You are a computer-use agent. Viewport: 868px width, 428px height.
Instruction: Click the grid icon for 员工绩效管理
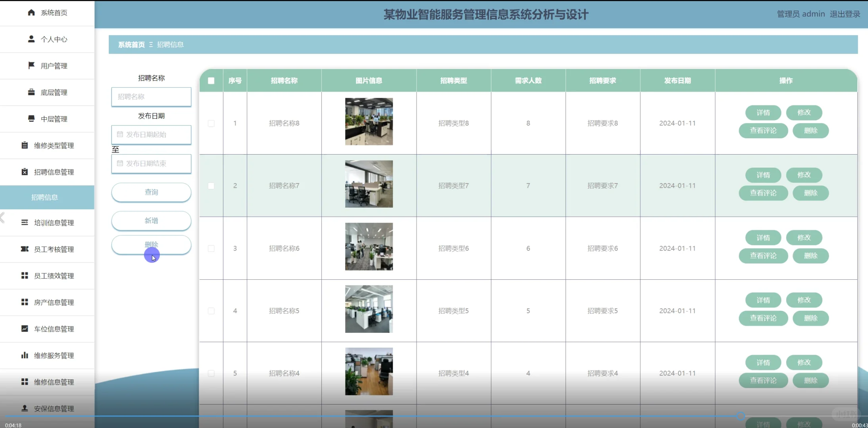(25, 275)
